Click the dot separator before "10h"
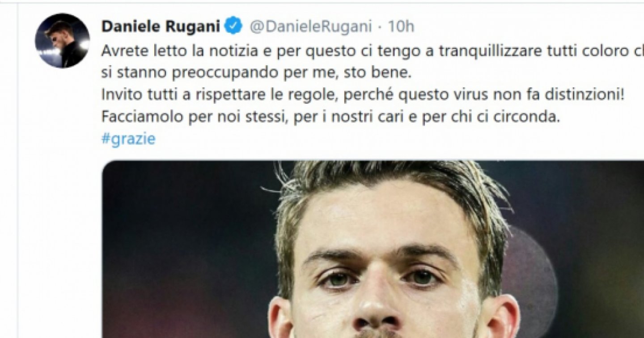 [380, 27]
